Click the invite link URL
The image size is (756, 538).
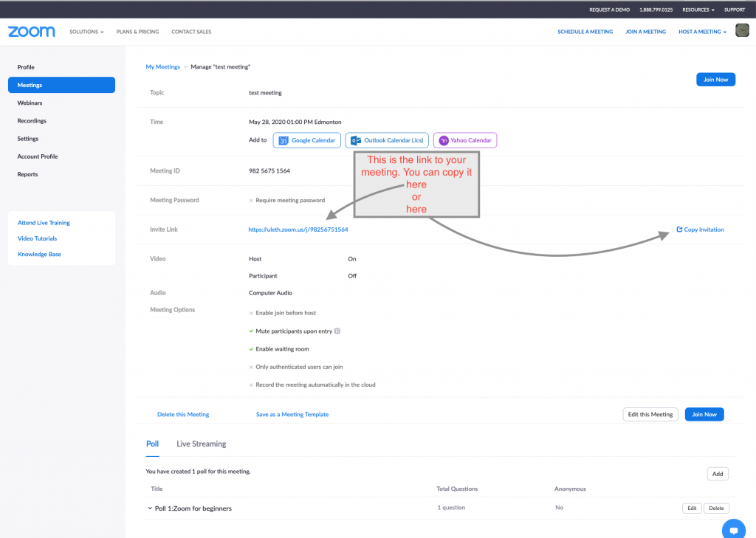pos(298,230)
